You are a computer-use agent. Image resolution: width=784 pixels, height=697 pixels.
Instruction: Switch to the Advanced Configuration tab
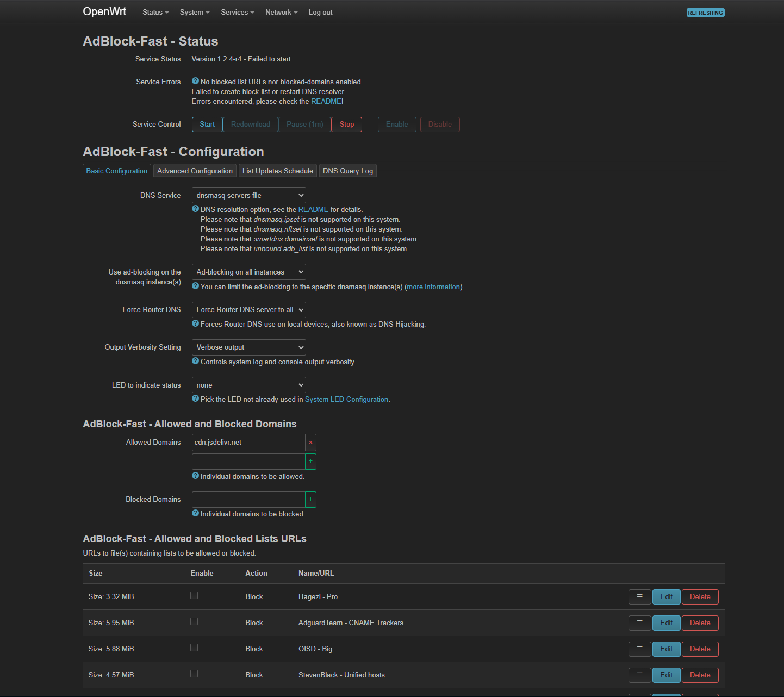click(x=195, y=171)
